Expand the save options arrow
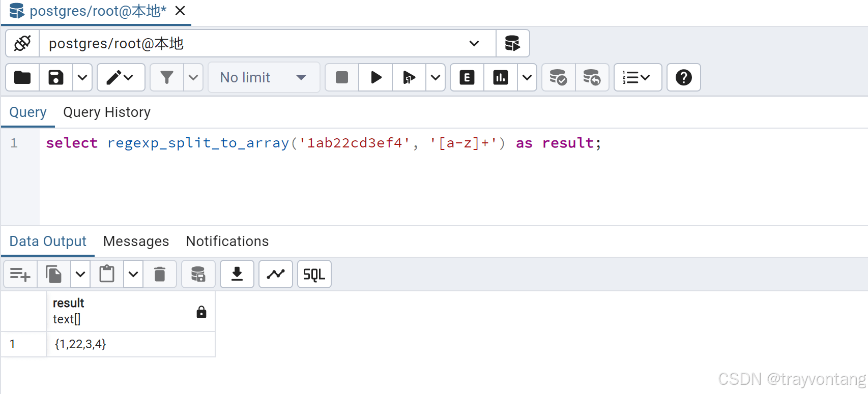This screenshot has height=394, width=868. pyautogui.click(x=82, y=77)
